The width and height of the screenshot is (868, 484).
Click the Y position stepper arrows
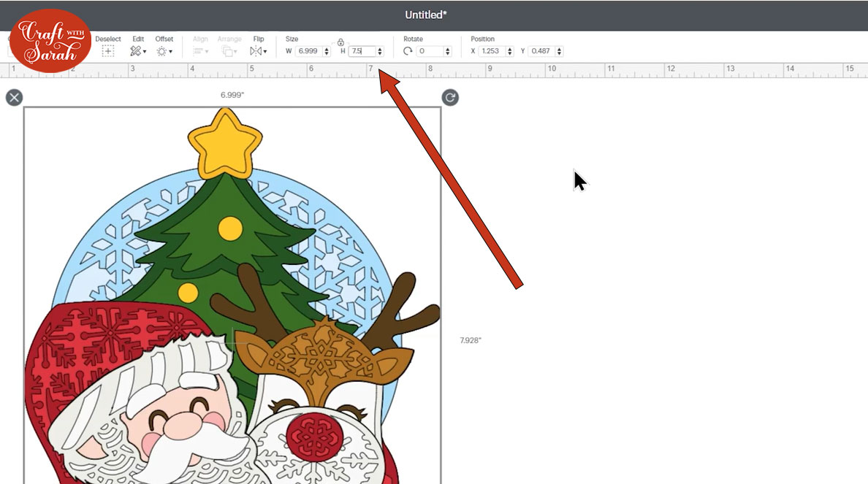click(560, 51)
